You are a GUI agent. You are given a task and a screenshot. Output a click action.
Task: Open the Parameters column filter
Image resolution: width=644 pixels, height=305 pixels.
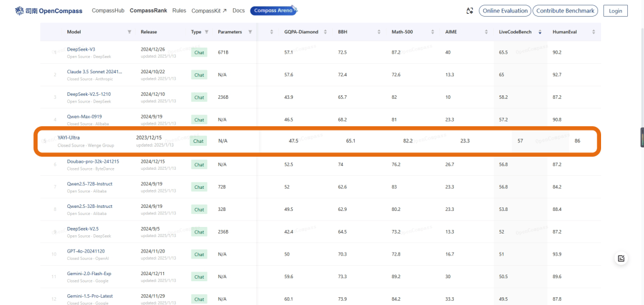[x=250, y=32]
